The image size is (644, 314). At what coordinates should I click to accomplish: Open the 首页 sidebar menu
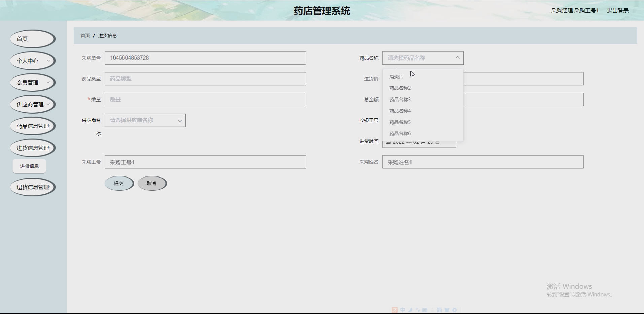[33, 39]
